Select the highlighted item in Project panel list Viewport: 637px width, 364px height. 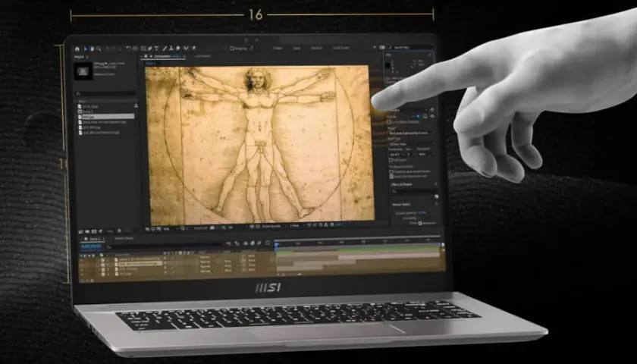(106, 117)
